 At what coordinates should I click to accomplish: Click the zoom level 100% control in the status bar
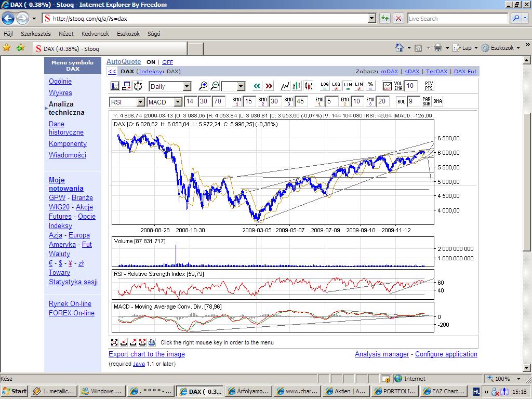point(504,379)
